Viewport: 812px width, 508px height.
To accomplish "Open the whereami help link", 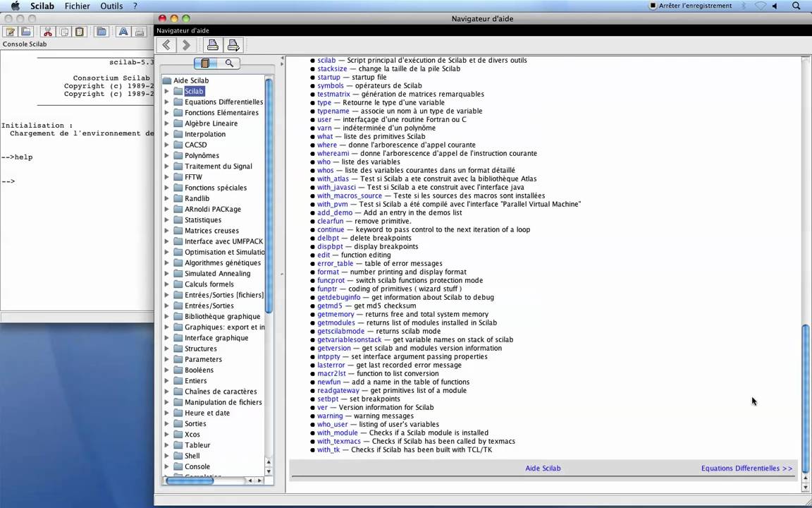I will click(333, 153).
